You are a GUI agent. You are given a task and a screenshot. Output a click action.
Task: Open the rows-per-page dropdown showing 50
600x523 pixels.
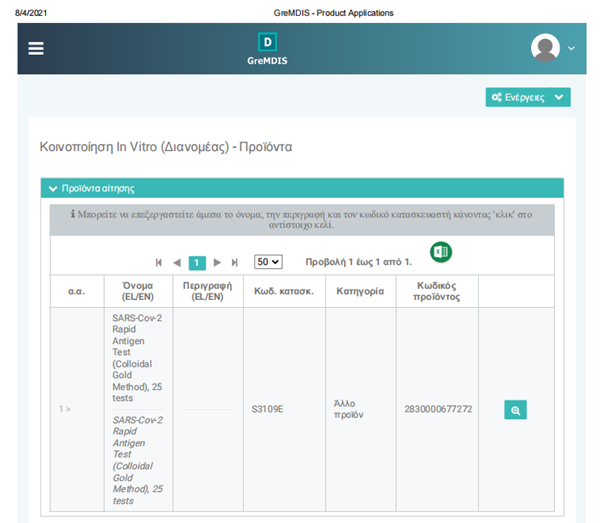click(268, 262)
